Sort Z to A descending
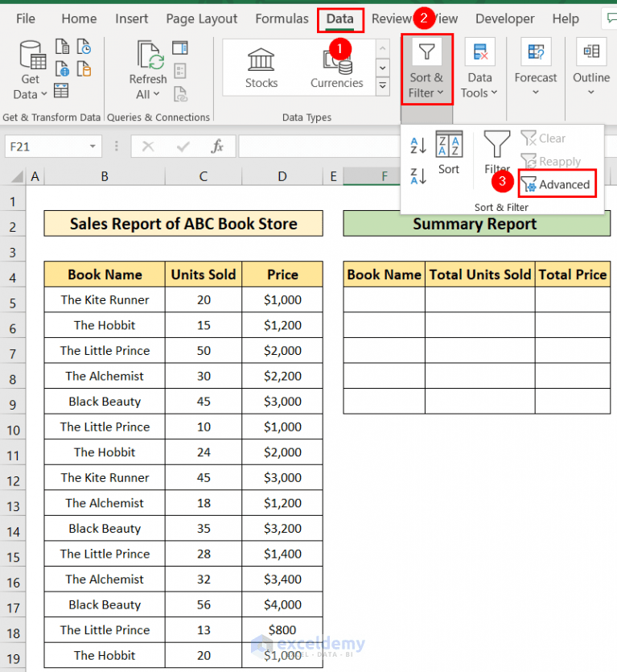617x672 pixels. 418,176
